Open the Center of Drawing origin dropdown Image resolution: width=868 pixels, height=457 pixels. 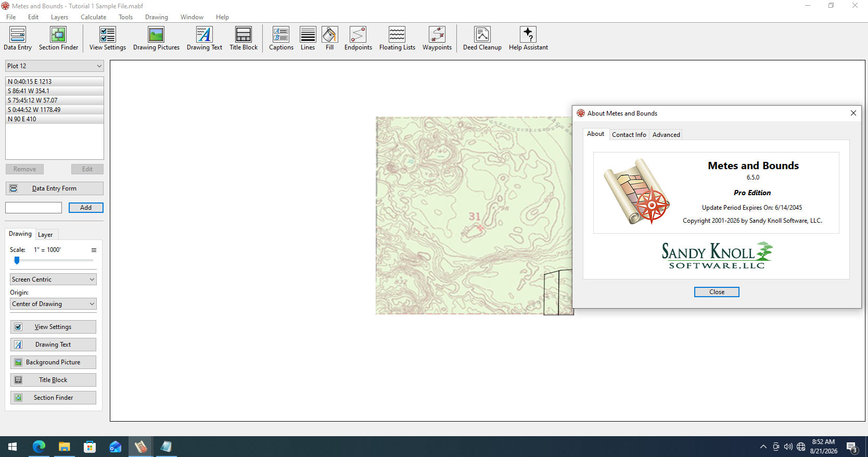click(53, 304)
